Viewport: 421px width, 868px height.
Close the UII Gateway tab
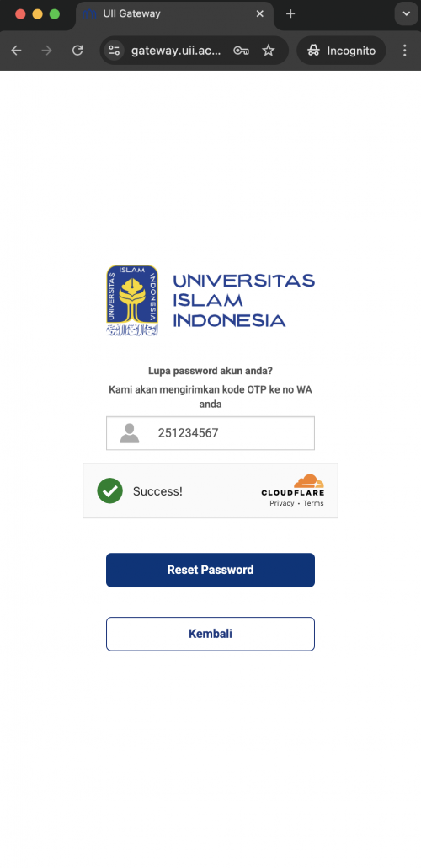point(259,13)
